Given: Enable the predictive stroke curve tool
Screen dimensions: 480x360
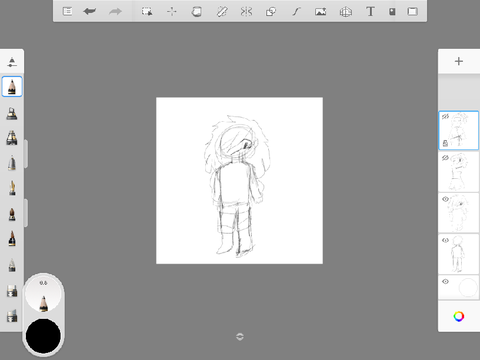Looking at the screenshot, I should [x=296, y=12].
